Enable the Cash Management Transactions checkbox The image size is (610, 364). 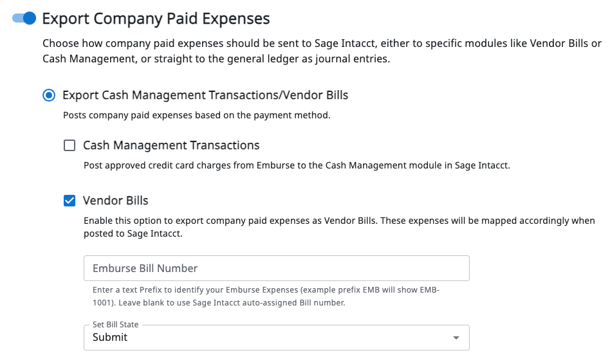click(69, 145)
